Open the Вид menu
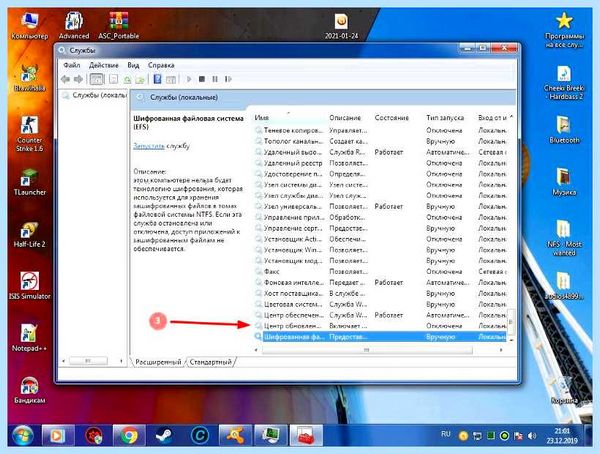The width and height of the screenshot is (600, 454). 133,65
